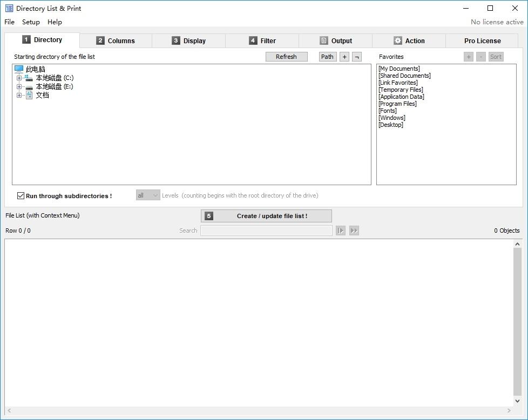
Task: Select the E: drive icon
Action: pyautogui.click(x=29, y=86)
